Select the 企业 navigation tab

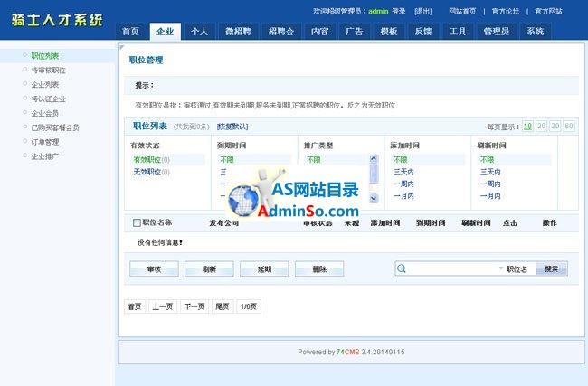pos(165,31)
